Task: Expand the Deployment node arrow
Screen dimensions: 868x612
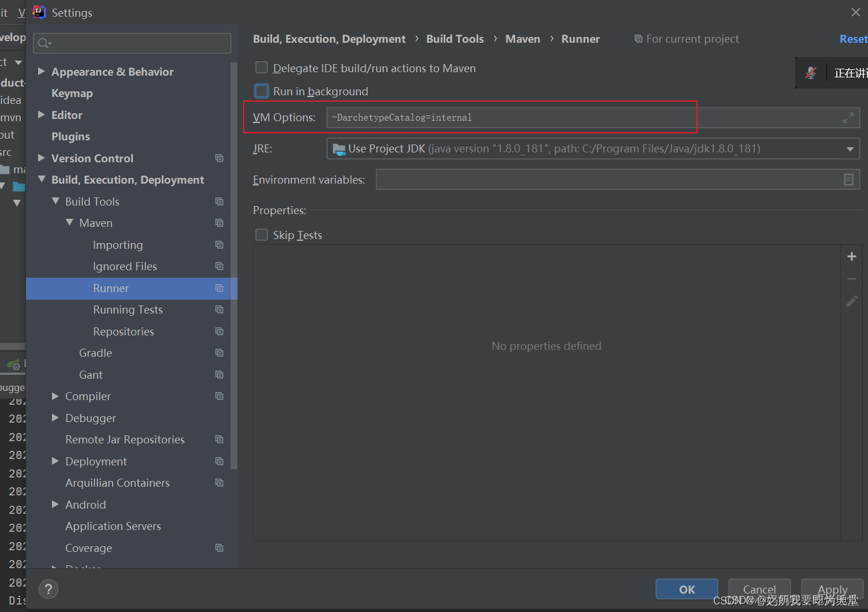Action: (x=55, y=461)
